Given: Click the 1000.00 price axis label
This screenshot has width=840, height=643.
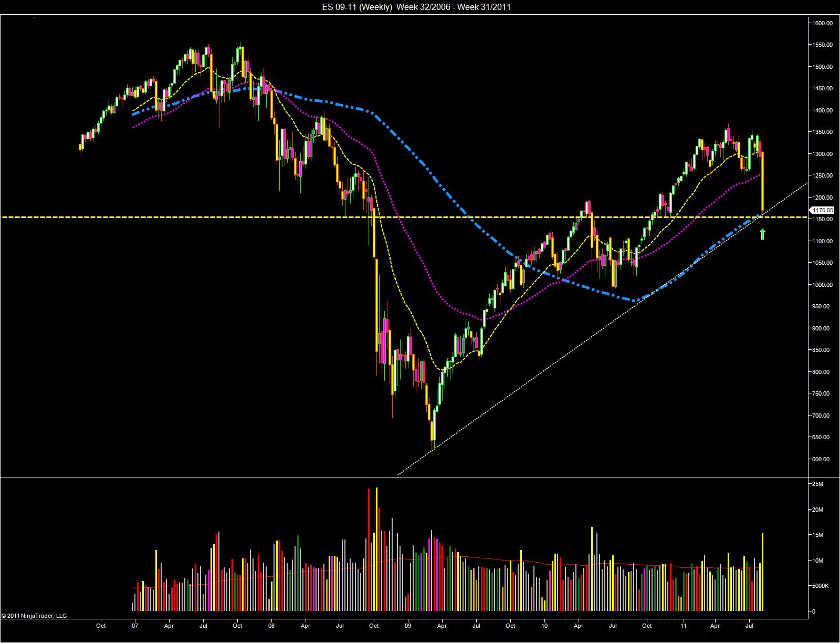Looking at the screenshot, I should coord(823,285).
